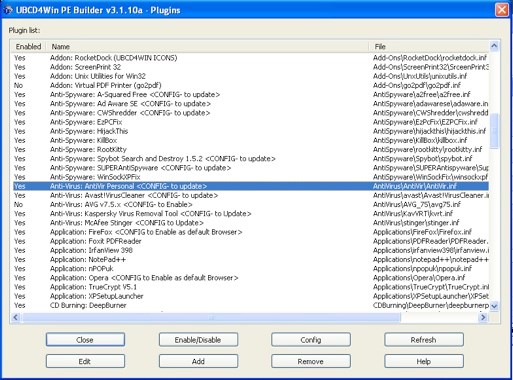Select Addon: ScreenPrint 32 row
The height and width of the screenshot is (380, 513).
251,67
